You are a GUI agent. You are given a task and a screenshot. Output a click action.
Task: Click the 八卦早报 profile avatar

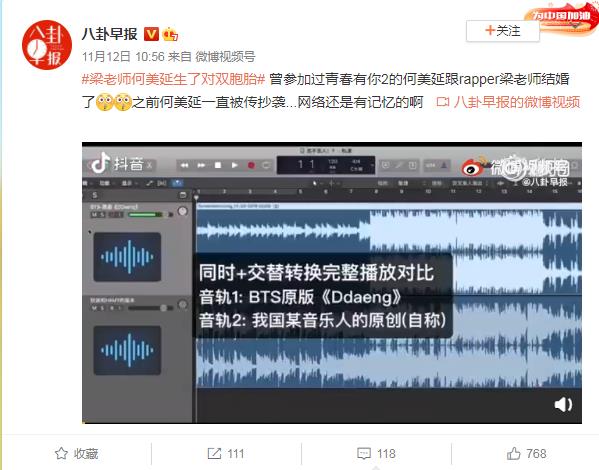[47, 45]
